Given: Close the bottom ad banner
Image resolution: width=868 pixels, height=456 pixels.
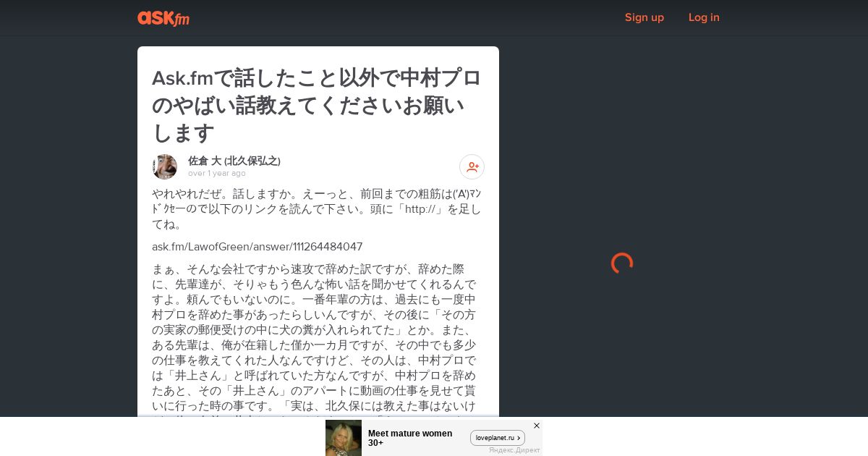Looking at the screenshot, I should (x=537, y=426).
